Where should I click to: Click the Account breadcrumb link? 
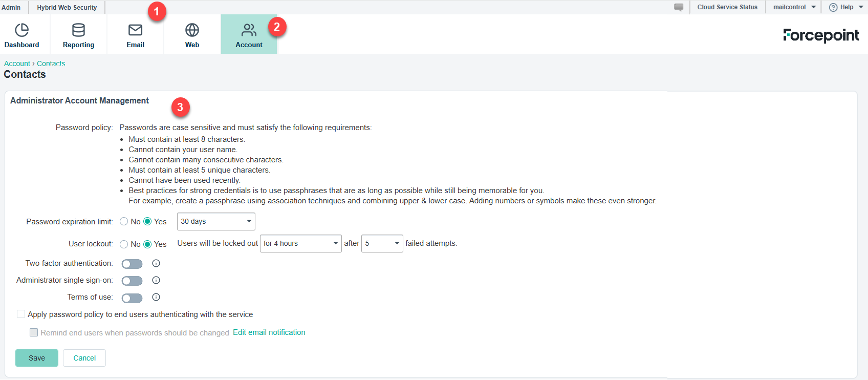17,64
